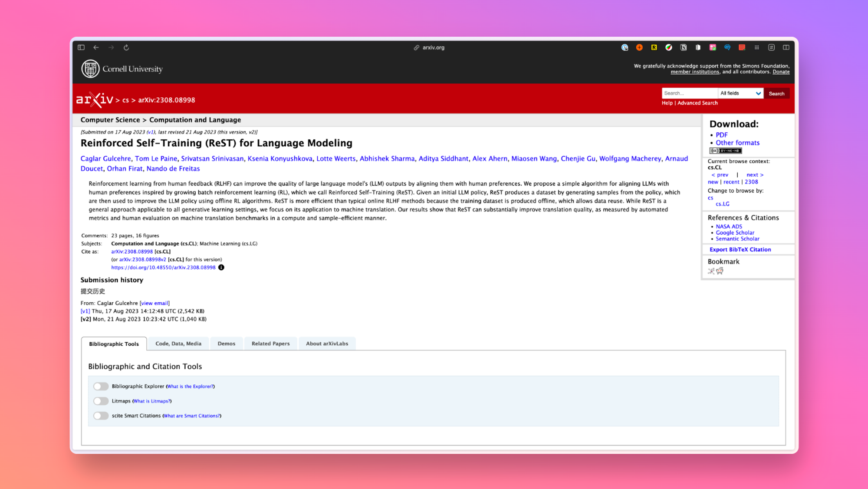Image resolution: width=868 pixels, height=489 pixels.
Task: Click the Creative Commons BY-NC-ND license badge
Action: [x=726, y=151]
